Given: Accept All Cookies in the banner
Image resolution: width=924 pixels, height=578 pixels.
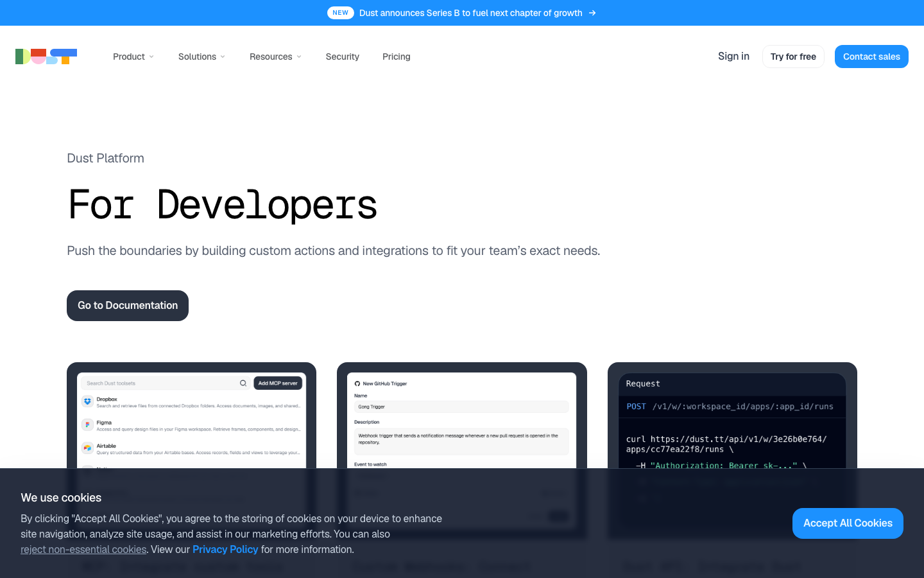Looking at the screenshot, I should [848, 523].
